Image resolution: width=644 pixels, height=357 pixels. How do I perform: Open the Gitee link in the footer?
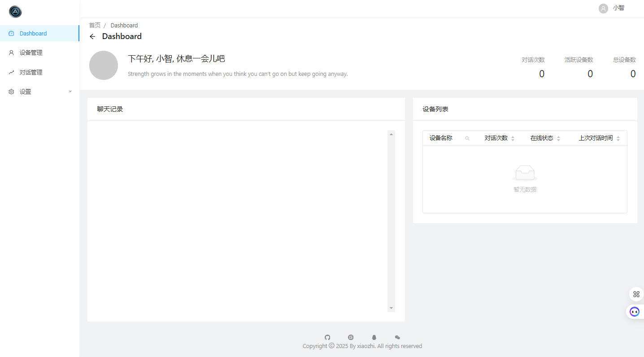tap(351, 337)
